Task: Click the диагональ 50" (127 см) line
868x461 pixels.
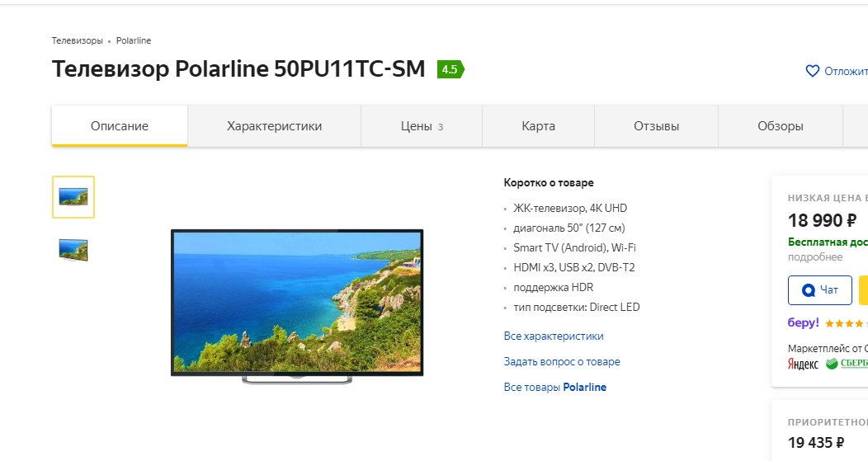Action: [x=569, y=228]
